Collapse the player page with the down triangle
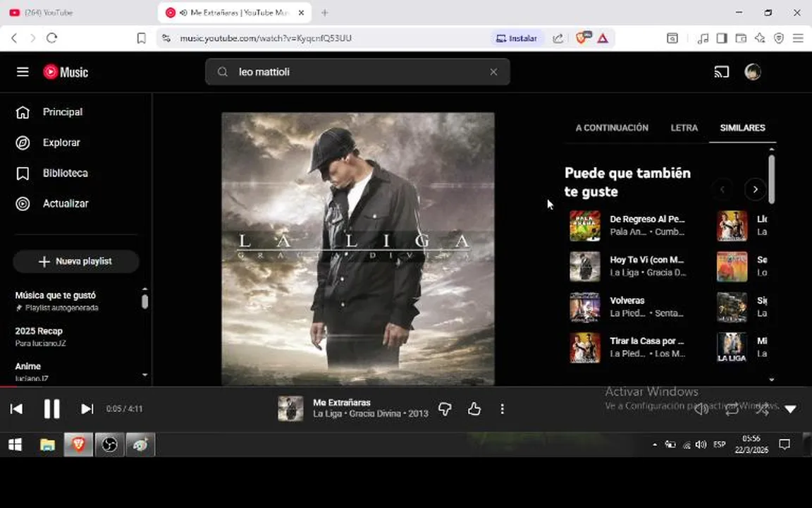 point(790,409)
